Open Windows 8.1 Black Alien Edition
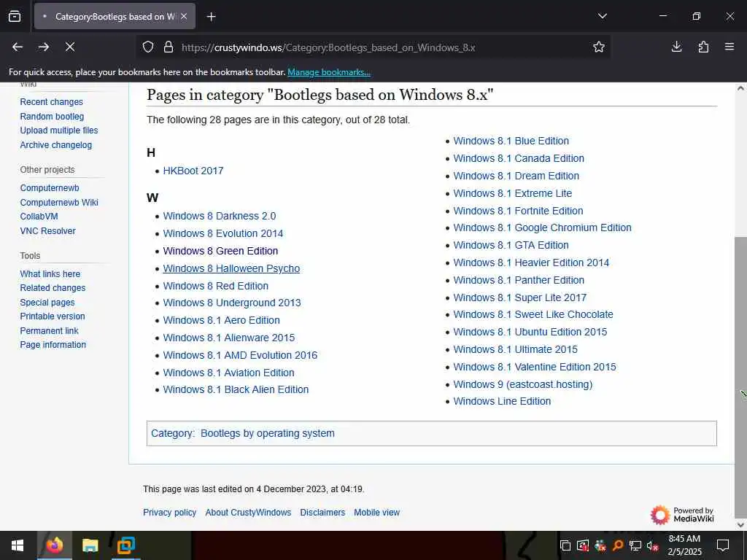Image resolution: width=747 pixels, height=560 pixels. (x=236, y=389)
